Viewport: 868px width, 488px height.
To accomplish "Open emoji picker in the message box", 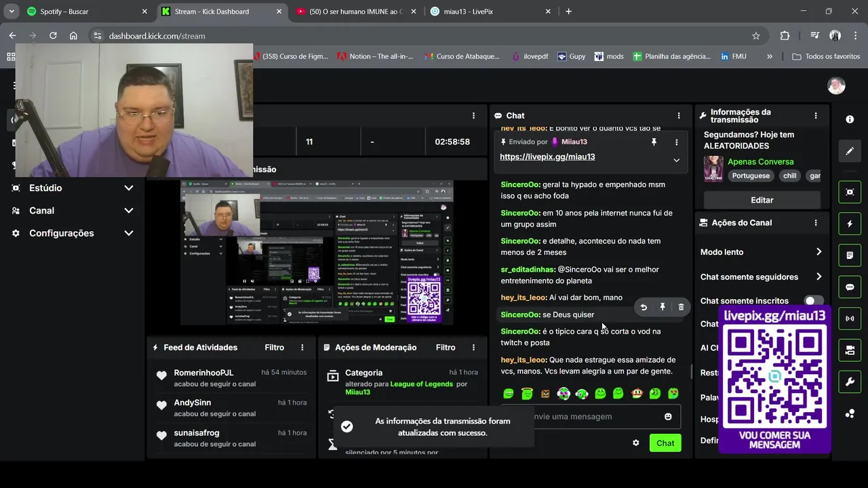I will [x=668, y=416].
